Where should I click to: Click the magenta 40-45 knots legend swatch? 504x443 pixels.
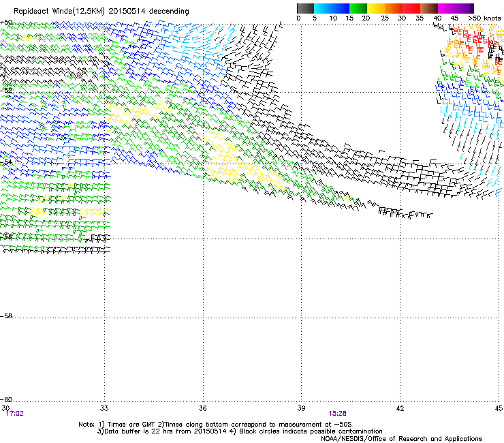click(447, 8)
